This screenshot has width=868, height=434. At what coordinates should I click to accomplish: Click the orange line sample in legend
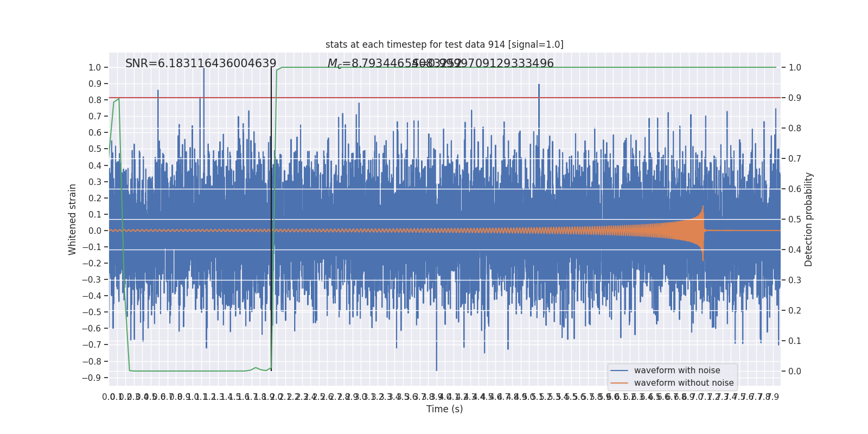tap(619, 383)
